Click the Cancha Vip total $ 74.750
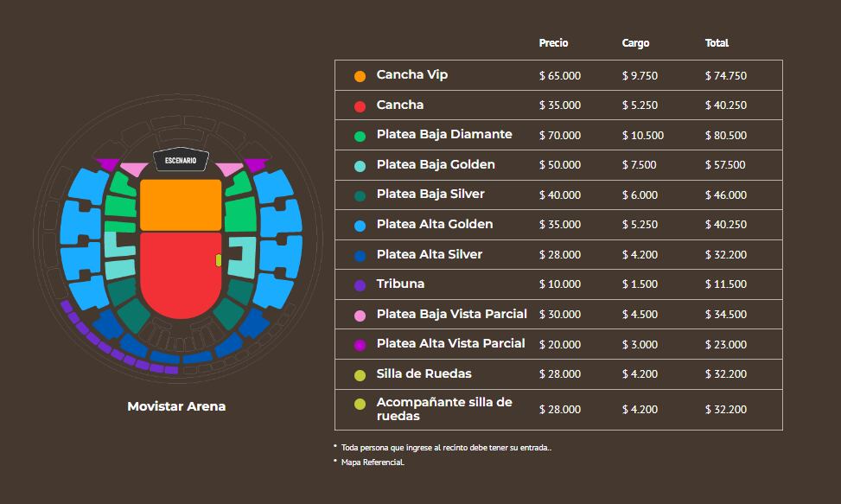This screenshot has width=841, height=504. (726, 76)
